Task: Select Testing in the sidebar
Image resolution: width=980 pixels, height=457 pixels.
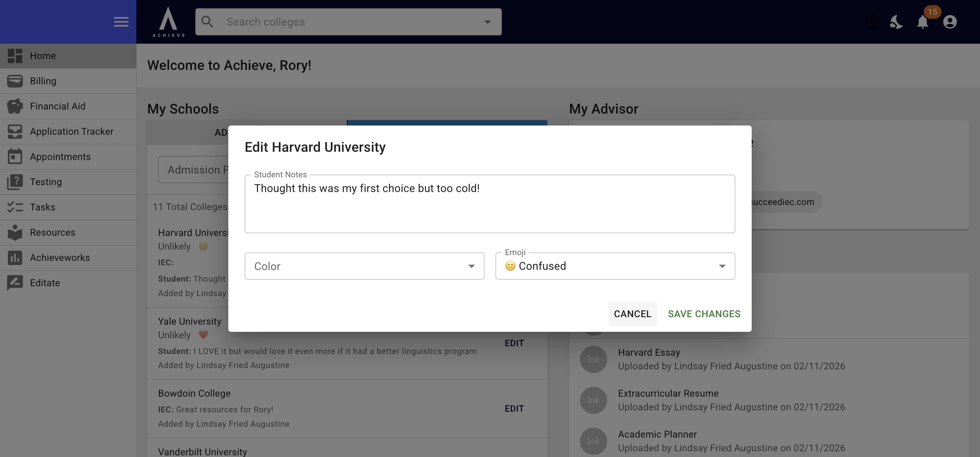Action: point(68,182)
